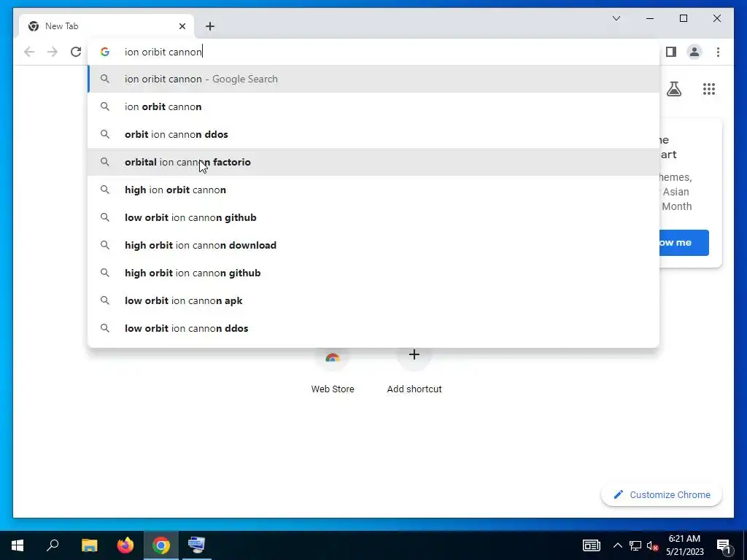747x560 pixels.
Task: Select suggestion 'orbit ion cannon ddos'
Action: 374,134
